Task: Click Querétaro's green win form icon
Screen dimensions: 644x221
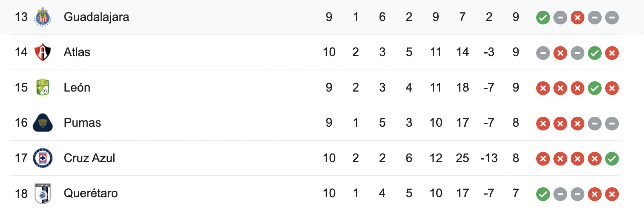Action: point(543,194)
